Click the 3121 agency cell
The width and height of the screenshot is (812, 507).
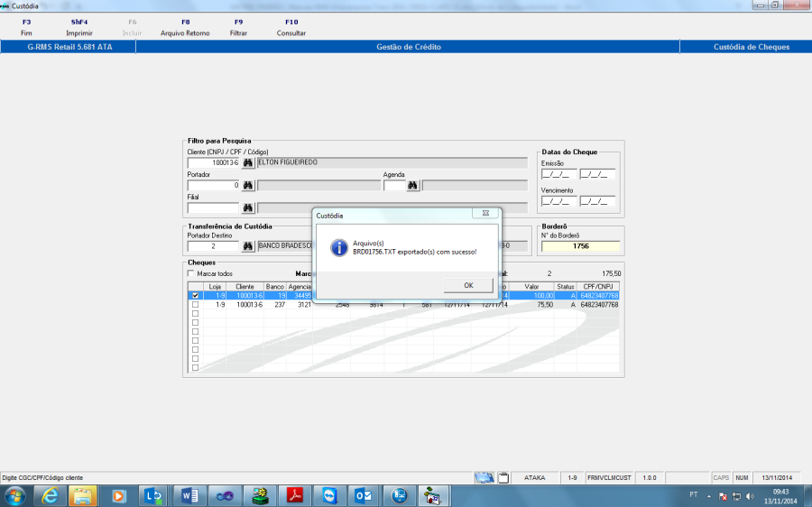point(300,305)
